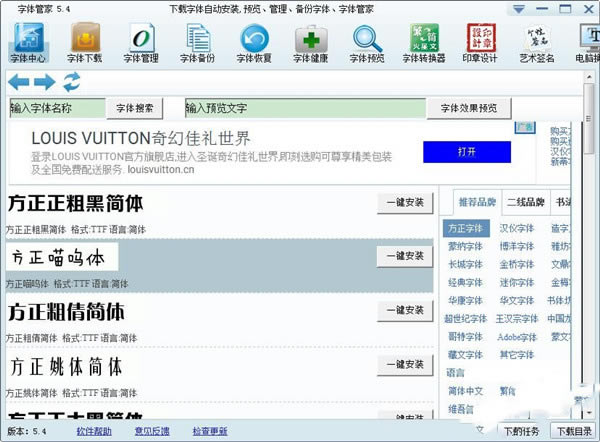600x442 pixels.
Task: Select the 超世纪字体 brand
Action: tap(466, 319)
